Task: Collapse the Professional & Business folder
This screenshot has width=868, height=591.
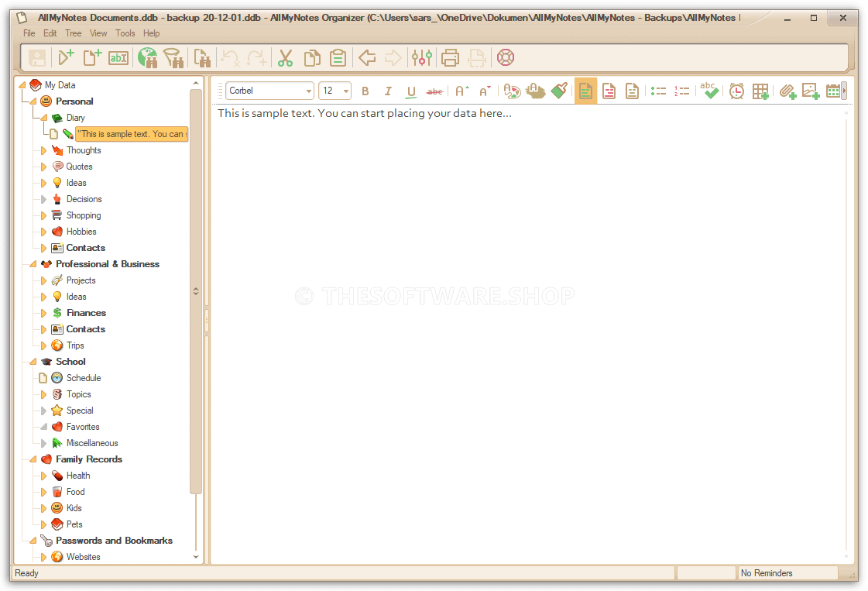Action: (x=33, y=264)
